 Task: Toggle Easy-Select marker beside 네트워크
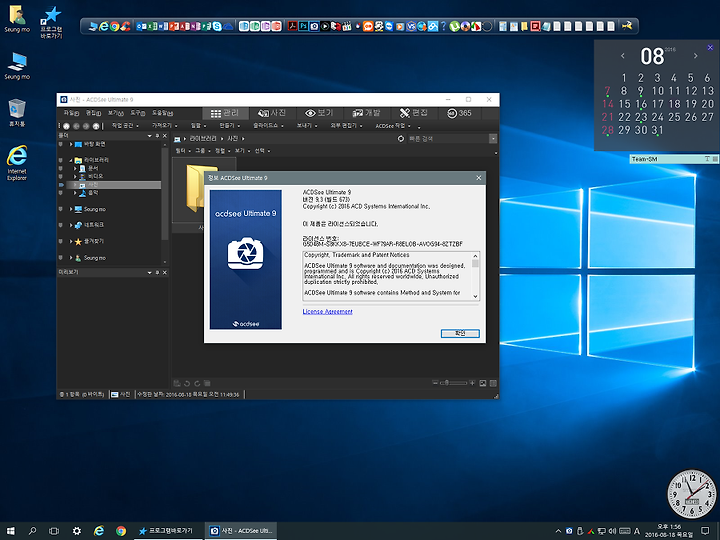point(61,225)
